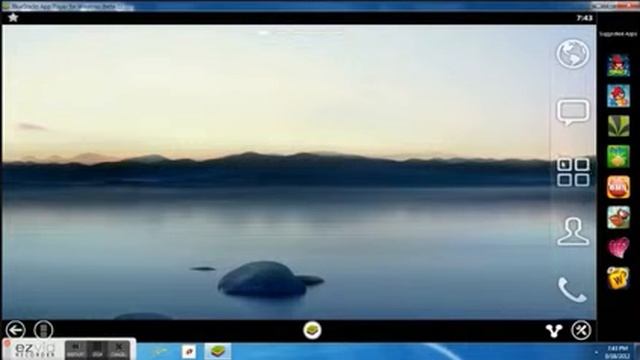Screen dimensions: 640x360
Task: Open the green pineapple suggested app
Action: 618,156
